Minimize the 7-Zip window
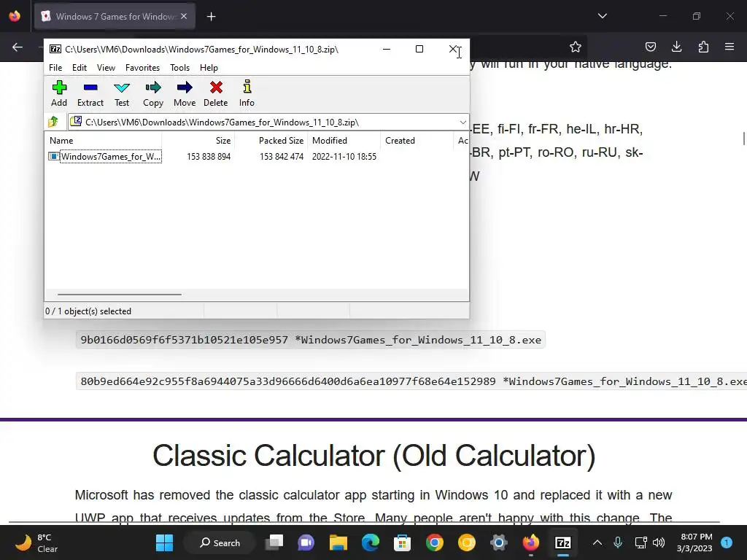 coord(387,49)
